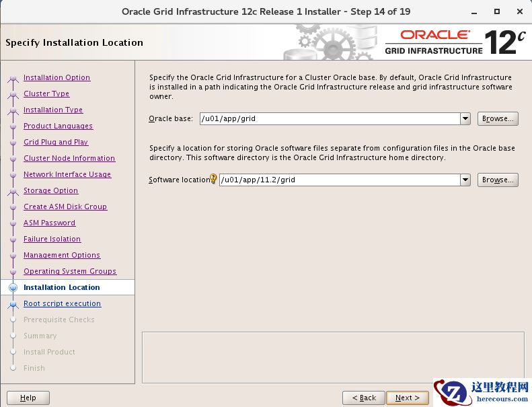Minimize the installer window
Image resolution: width=532 pixels, height=407 pixels.
coord(474,12)
